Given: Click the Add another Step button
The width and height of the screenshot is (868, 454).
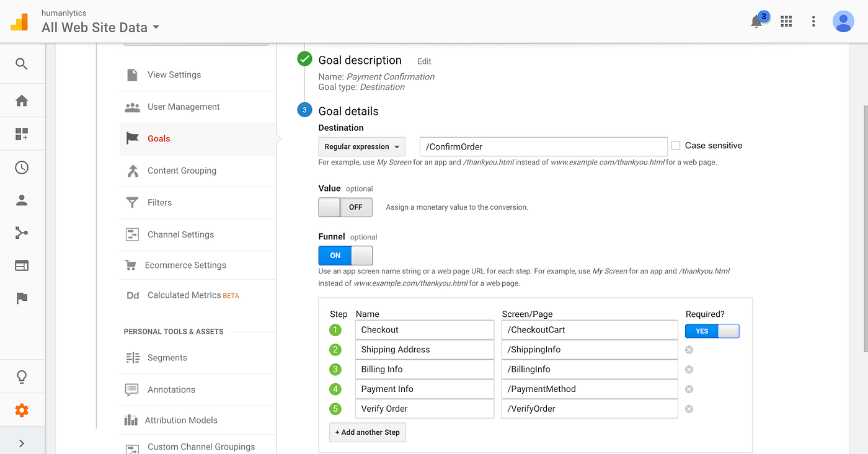Looking at the screenshot, I should click(x=368, y=432).
